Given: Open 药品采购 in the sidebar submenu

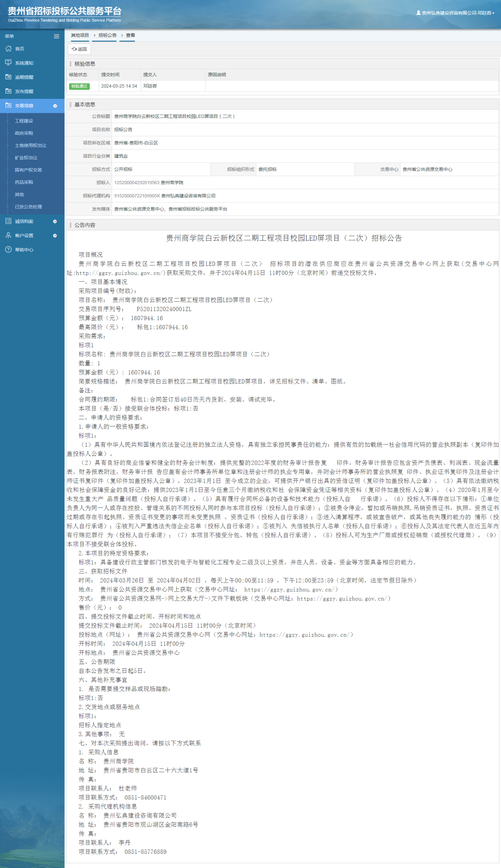Looking at the screenshot, I should click(x=24, y=182).
